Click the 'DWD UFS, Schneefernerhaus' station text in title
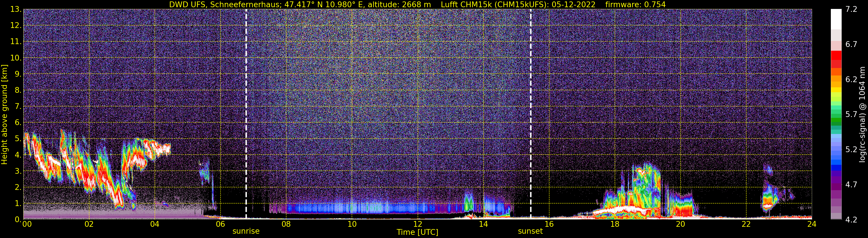 [224, 5]
